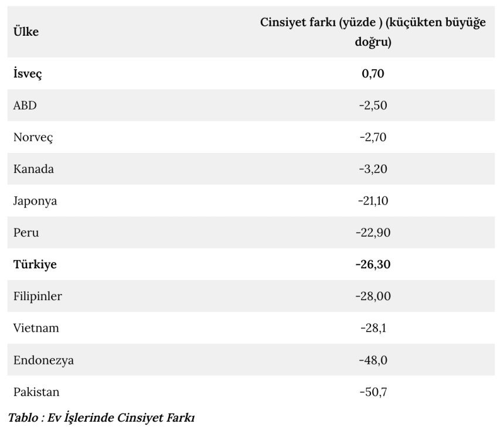Select the Filipinler country cell
Viewport: 504px width, 433px height.
point(38,296)
